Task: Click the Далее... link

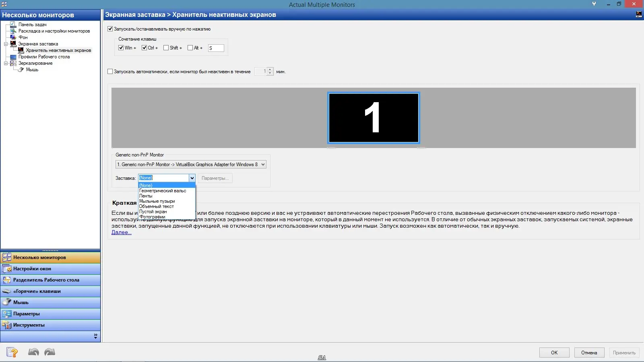Action: [121, 232]
